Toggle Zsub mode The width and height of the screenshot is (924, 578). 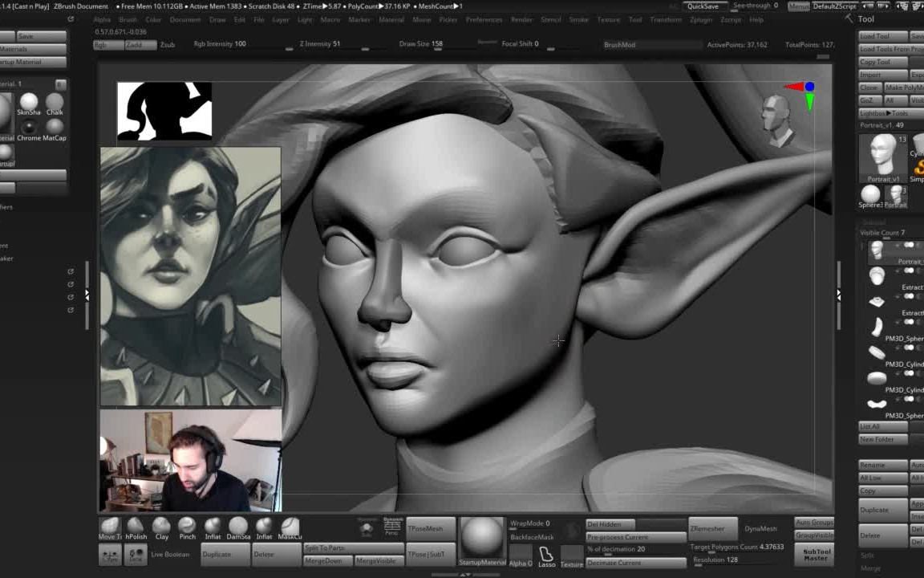coord(168,45)
